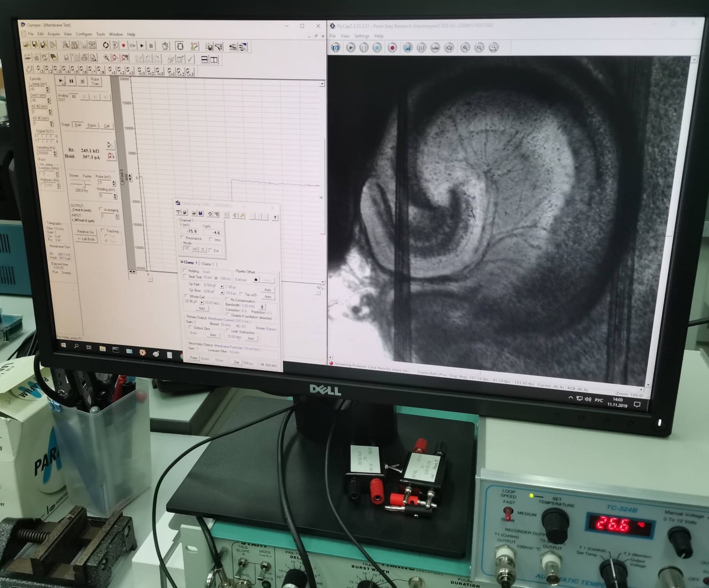Open the FlyCap2 View menu
This screenshot has width=709, height=588.
point(345,36)
